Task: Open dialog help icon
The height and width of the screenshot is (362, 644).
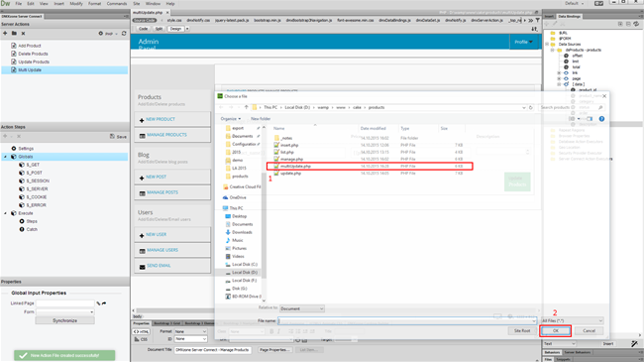Action: click(601, 119)
